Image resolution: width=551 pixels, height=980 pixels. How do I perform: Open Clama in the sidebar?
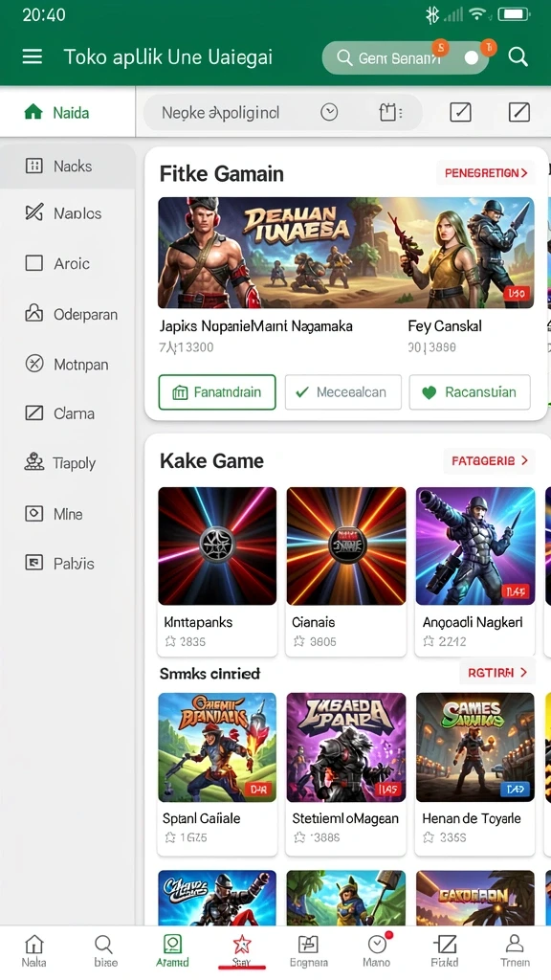click(x=68, y=413)
